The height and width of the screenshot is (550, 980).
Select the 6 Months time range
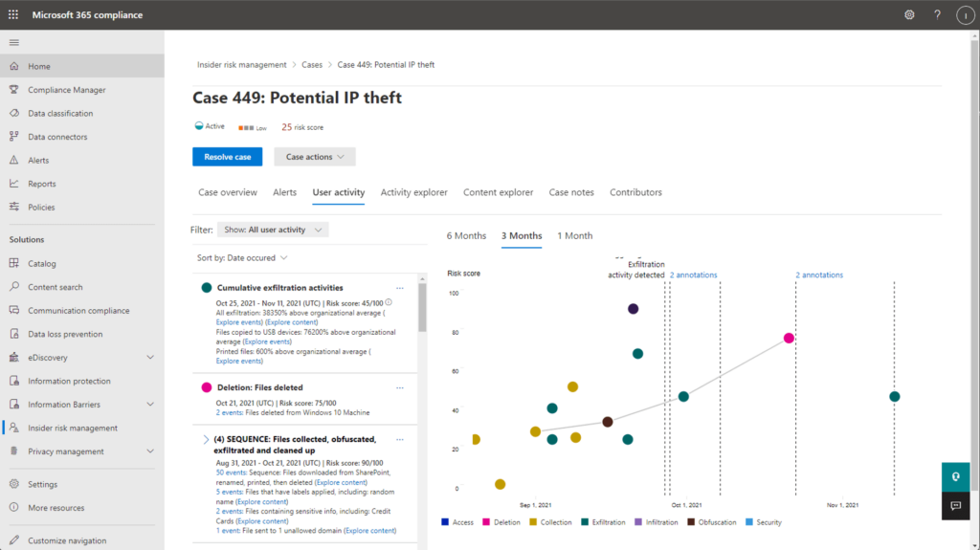point(466,235)
